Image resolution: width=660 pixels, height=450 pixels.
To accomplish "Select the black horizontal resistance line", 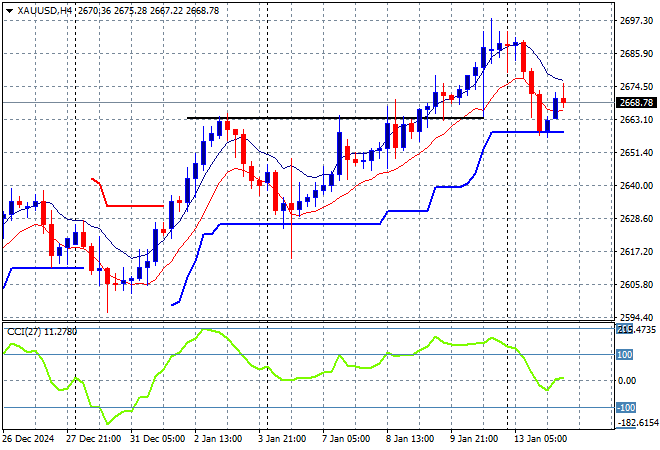I will pyautogui.click(x=335, y=118).
